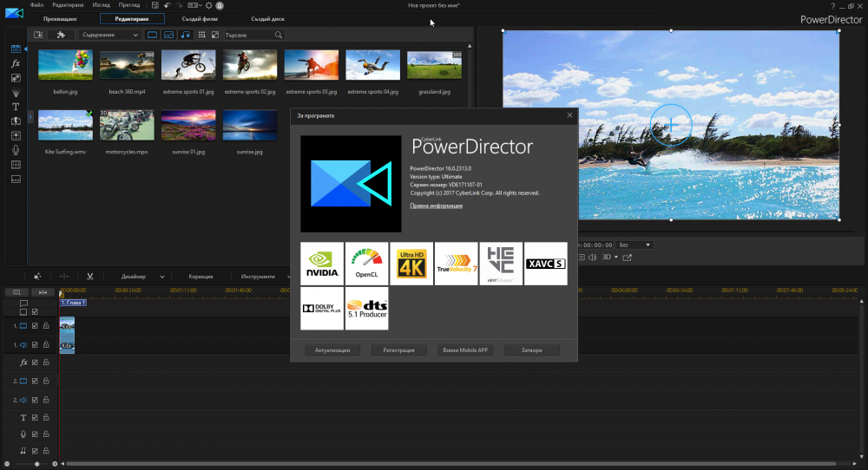This screenshot has height=470, width=868.
Task: Open the aspect ratio dropdown in menu bar
Action: click(x=194, y=5)
